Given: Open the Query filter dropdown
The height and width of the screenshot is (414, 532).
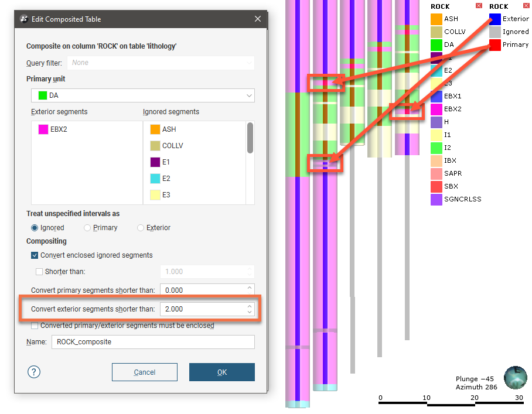Looking at the screenshot, I should click(x=161, y=63).
